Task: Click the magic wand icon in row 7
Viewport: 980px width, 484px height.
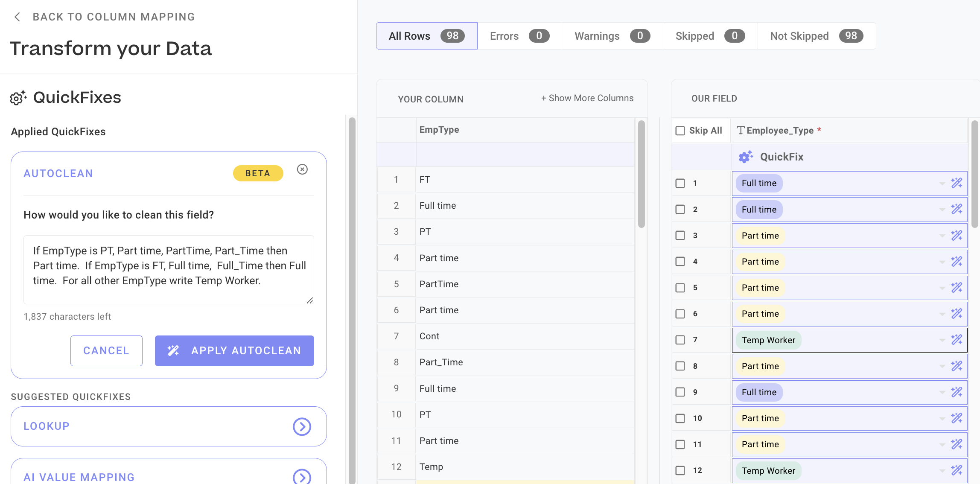Action: coord(957,340)
